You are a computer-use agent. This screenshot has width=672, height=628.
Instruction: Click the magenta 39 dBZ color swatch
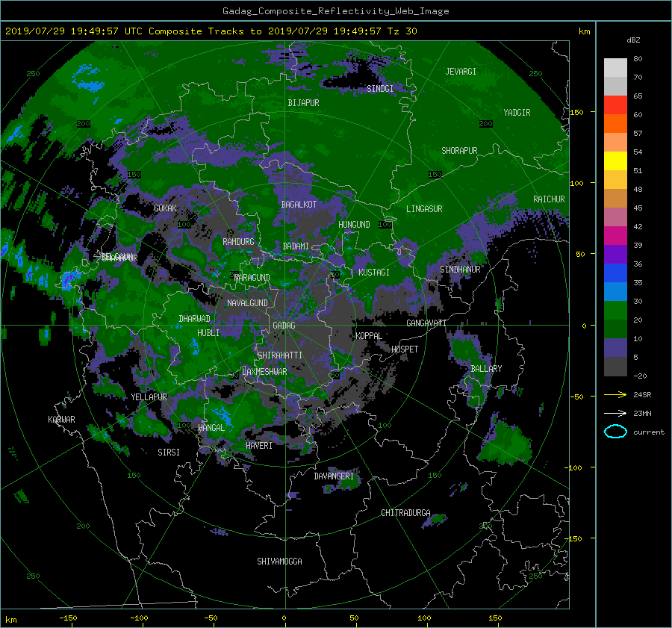[x=615, y=236]
